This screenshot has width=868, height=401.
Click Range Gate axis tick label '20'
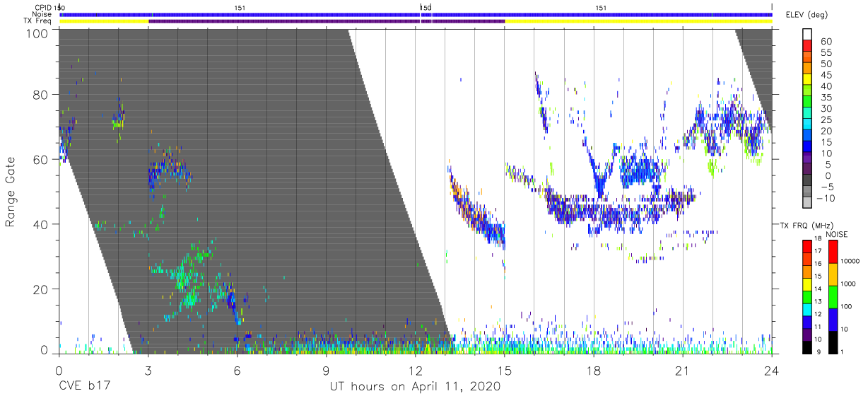[40, 289]
